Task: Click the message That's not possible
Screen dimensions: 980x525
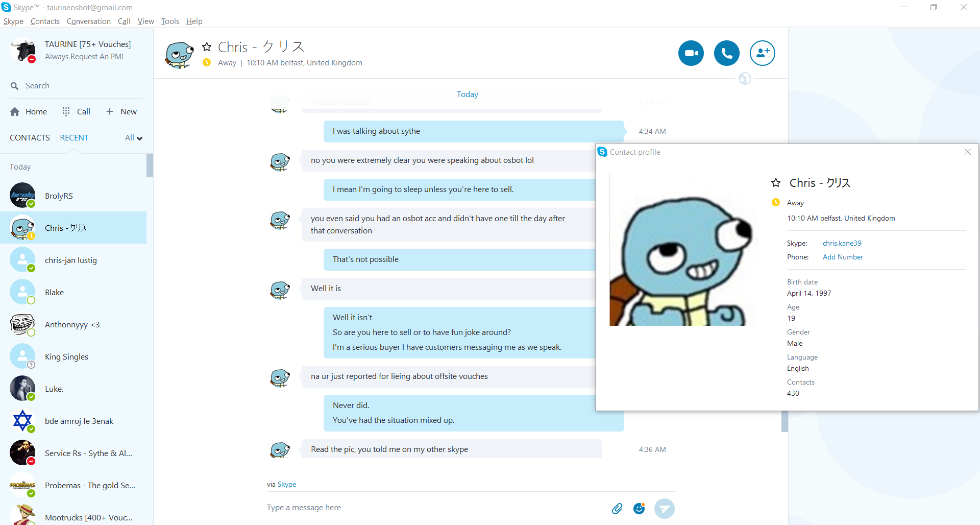Action: coord(459,259)
